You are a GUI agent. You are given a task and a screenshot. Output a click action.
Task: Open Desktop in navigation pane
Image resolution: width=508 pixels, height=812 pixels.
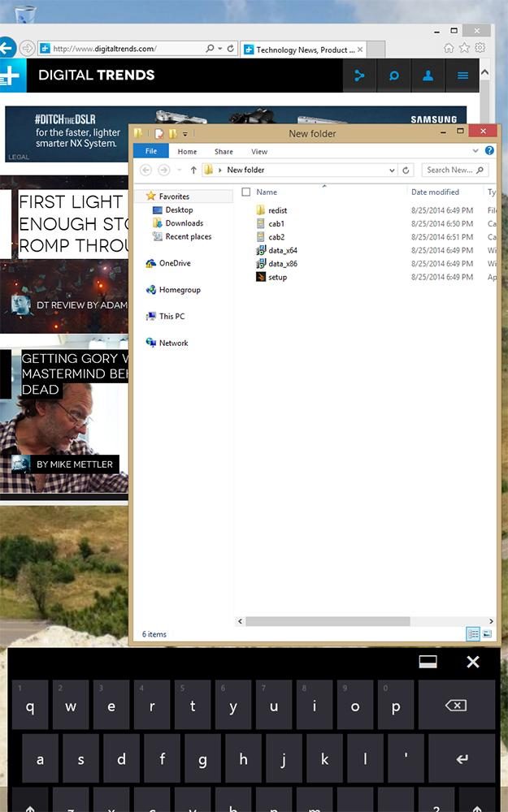[179, 209]
